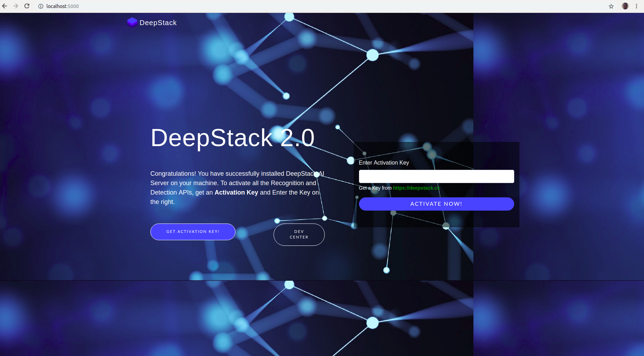Click the bold 'Activation Key' text in paragraph

(236, 192)
